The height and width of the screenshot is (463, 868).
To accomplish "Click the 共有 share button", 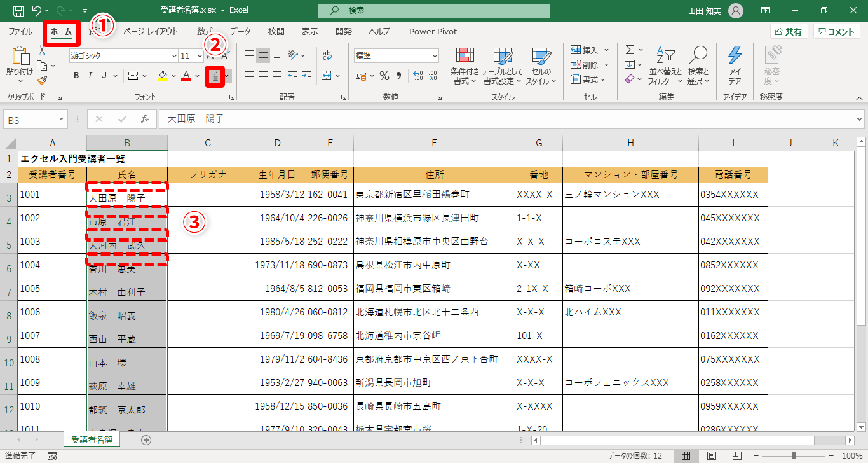I will pyautogui.click(x=789, y=31).
